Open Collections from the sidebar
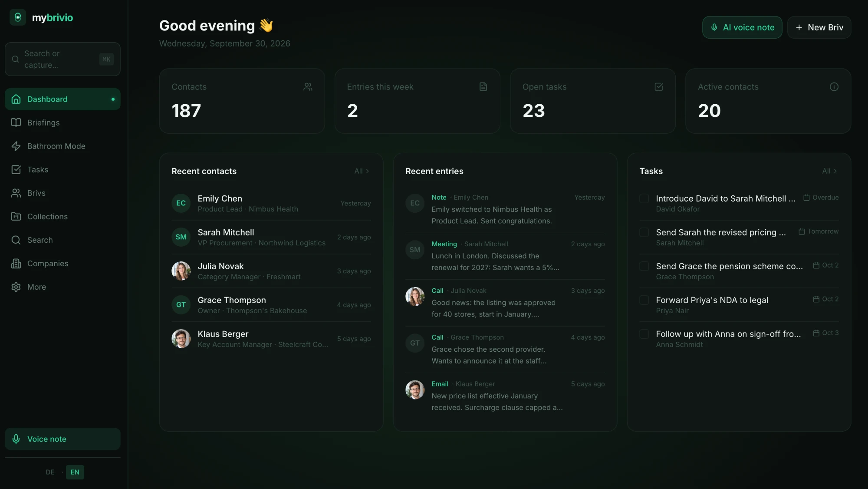This screenshot has width=868, height=489. click(x=62, y=216)
